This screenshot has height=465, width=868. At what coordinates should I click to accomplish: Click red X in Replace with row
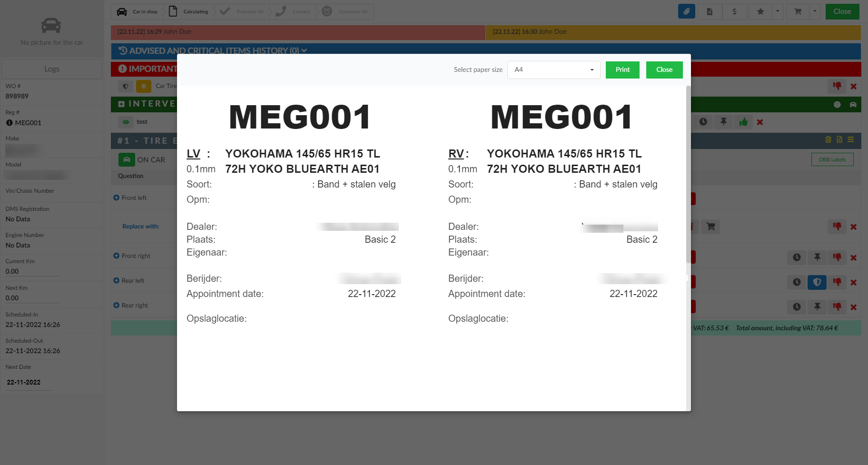point(853,227)
